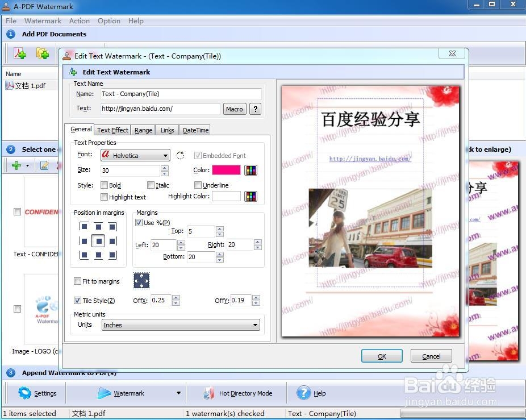This screenshot has width=526, height=420.
Task: Check the Image - LOGO watermark checkbox
Action: coord(17,309)
